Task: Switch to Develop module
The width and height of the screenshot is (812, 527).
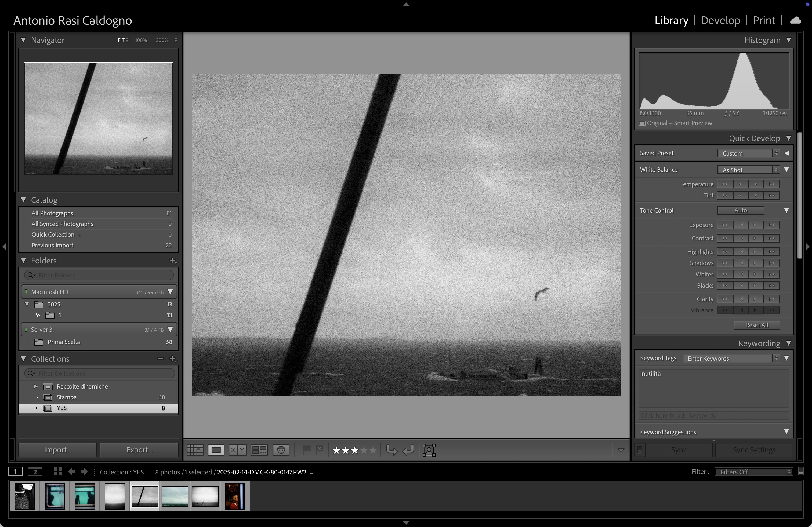Action: click(x=720, y=20)
